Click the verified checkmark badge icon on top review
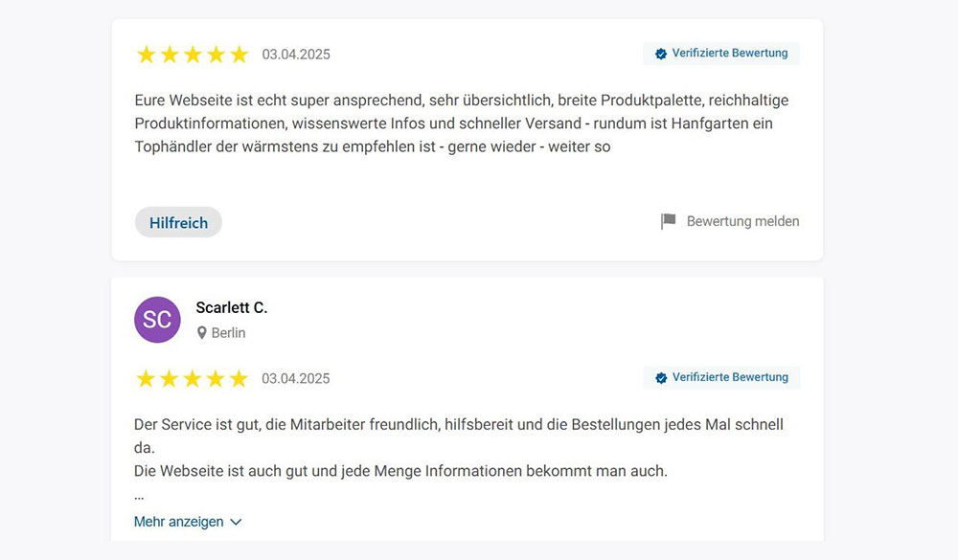The width and height of the screenshot is (958, 560). click(659, 53)
